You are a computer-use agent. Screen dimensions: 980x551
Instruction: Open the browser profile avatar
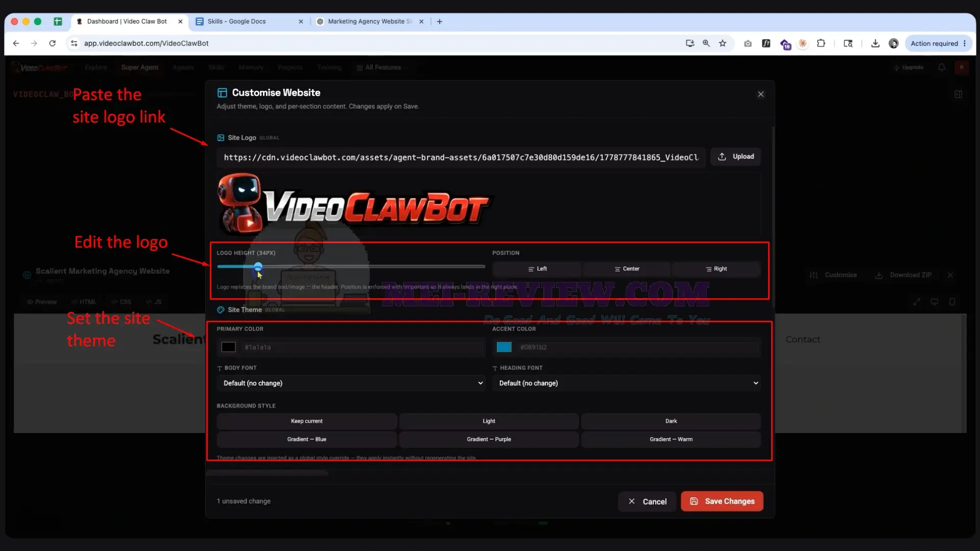[x=894, y=43]
